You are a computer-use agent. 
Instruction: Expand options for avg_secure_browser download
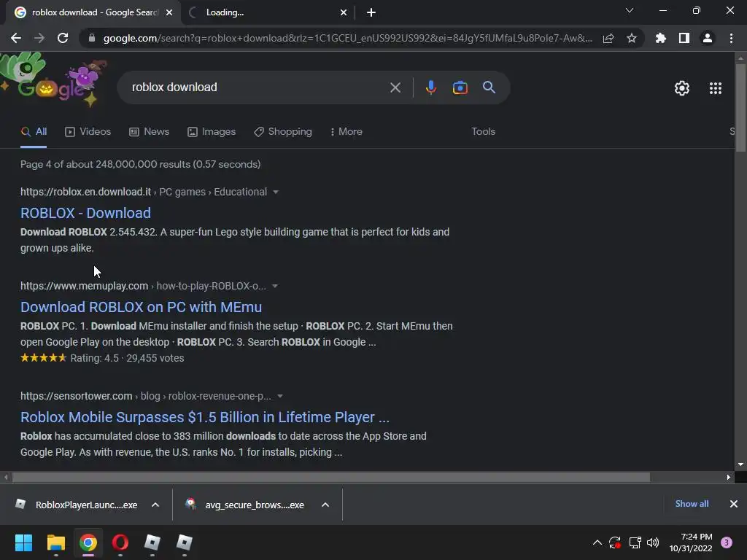325,505
